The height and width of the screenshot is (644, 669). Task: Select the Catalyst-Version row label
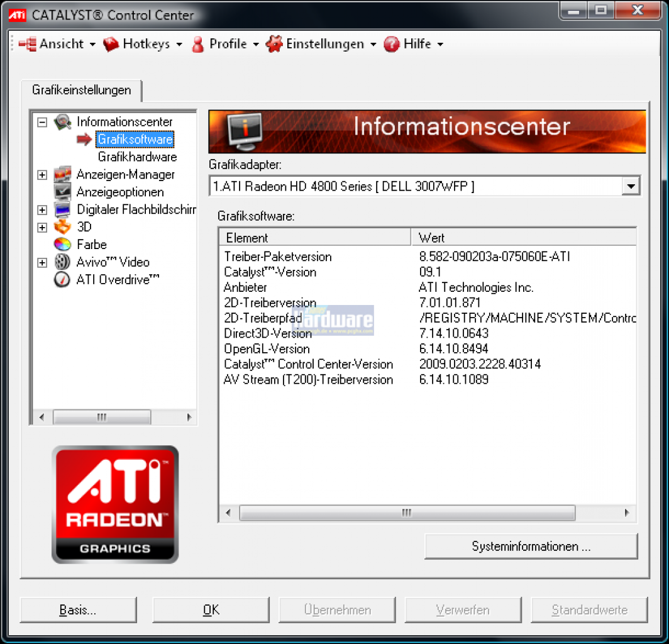click(270, 272)
